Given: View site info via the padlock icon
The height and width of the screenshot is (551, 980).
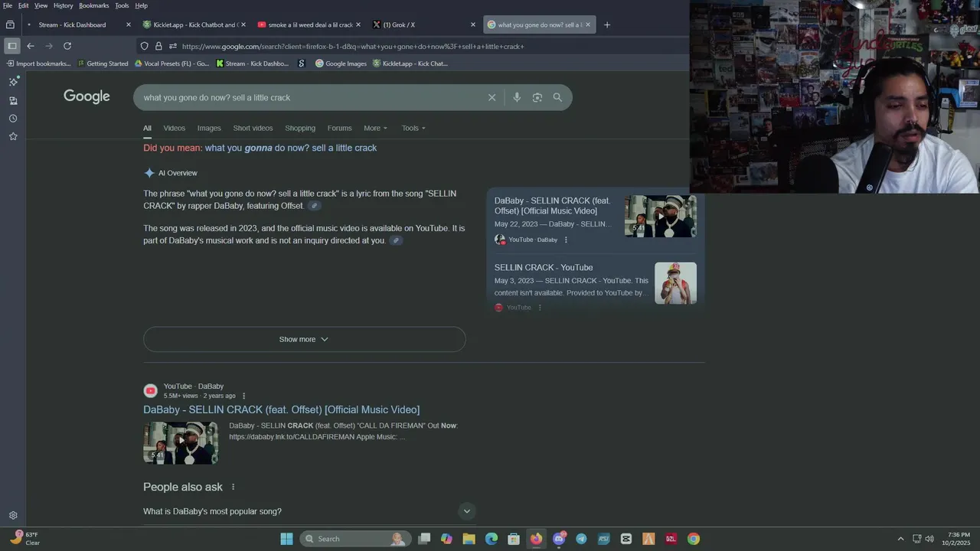Looking at the screenshot, I should click(158, 46).
